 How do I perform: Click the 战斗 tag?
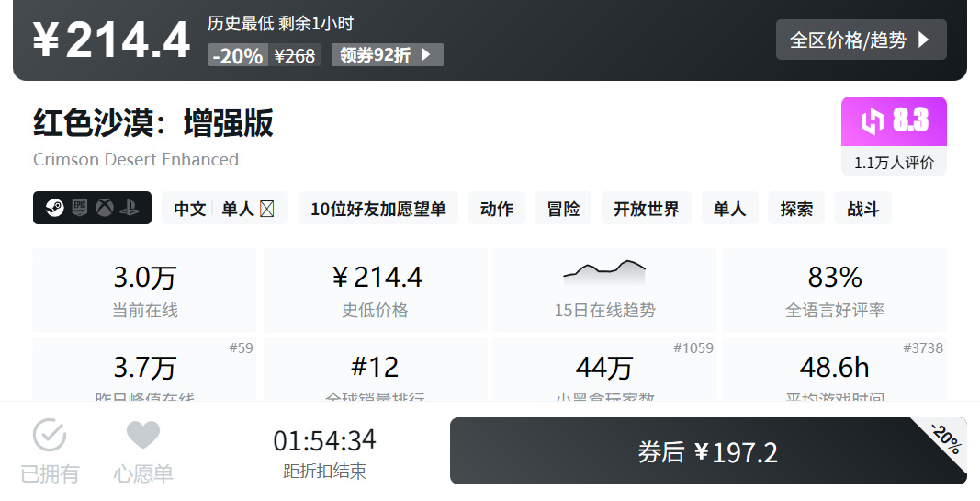pos(863,209)
